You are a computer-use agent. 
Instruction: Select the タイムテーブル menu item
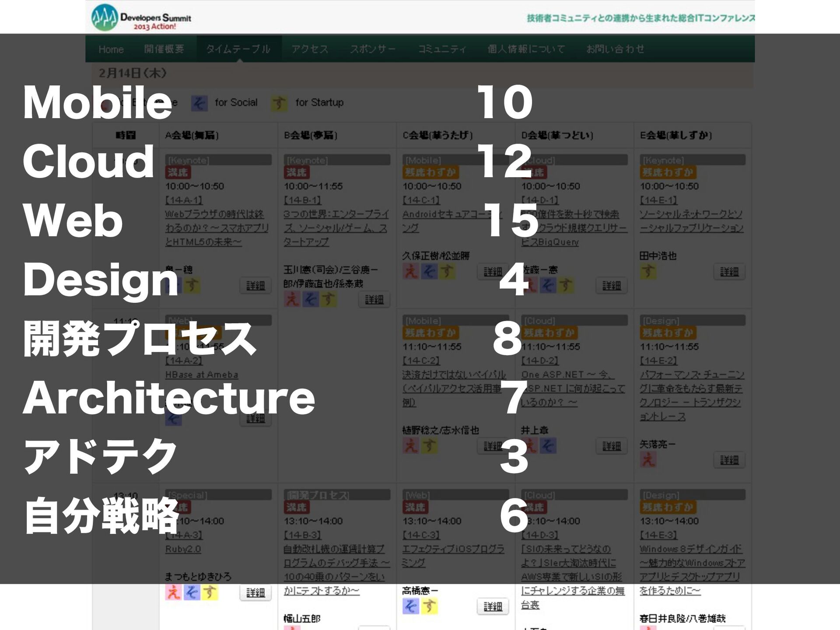[238, 49]
